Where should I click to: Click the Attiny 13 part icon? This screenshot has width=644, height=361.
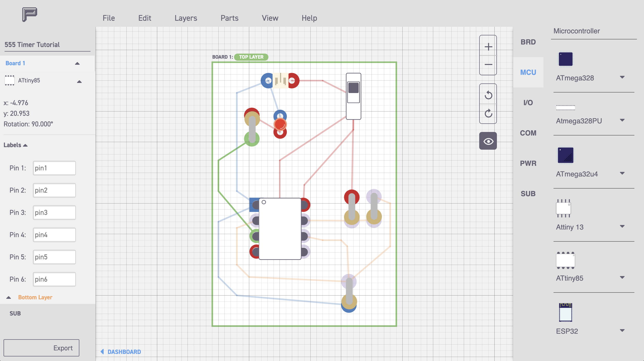click(563, 208)
